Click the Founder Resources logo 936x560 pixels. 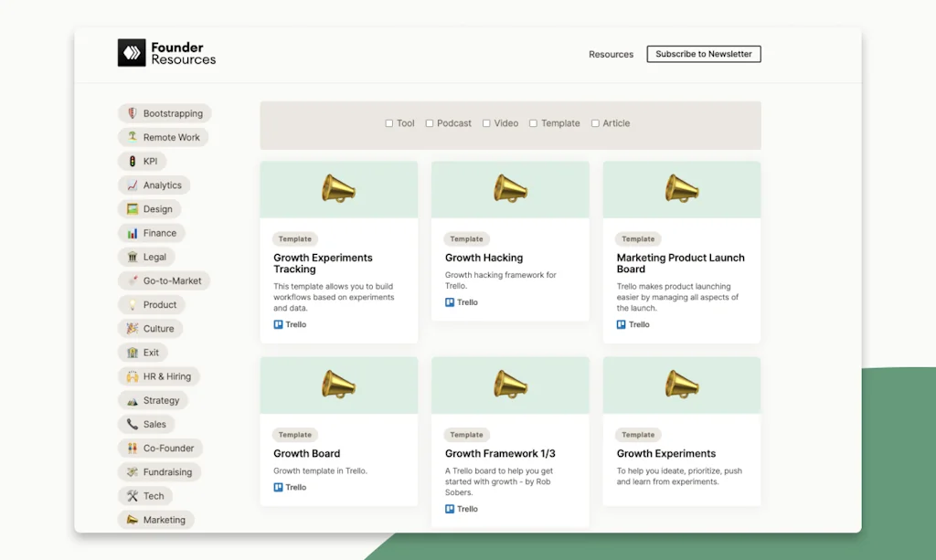[x=166, y=53]
